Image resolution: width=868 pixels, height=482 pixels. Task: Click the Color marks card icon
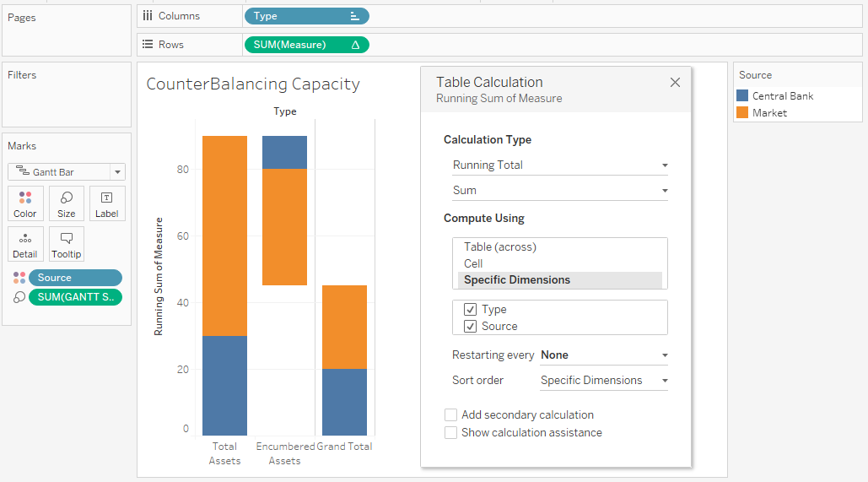(x=25, y=203)
